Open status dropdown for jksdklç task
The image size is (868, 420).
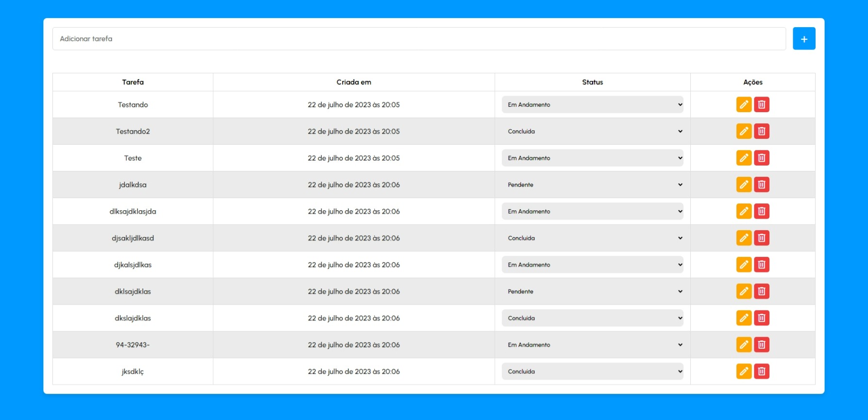click(x=592, y=371)
